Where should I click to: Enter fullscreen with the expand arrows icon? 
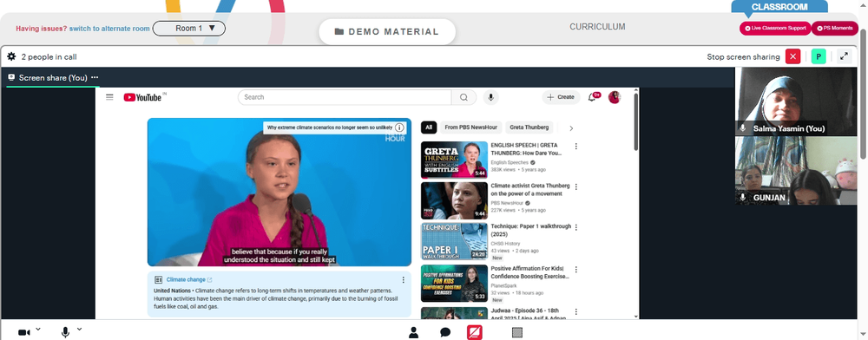844,56
